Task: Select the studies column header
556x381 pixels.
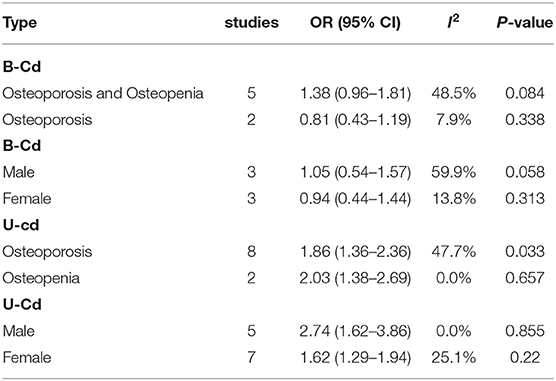Action: tap(252, 23)
